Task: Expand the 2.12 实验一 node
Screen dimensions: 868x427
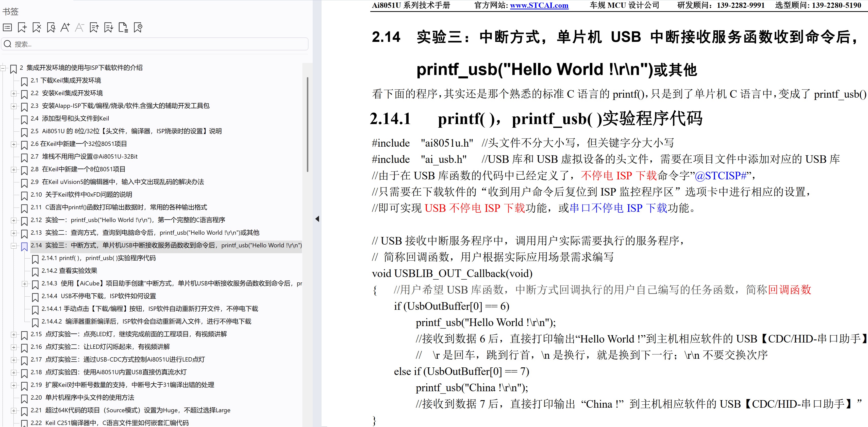Action: pyautogui.click(x=14, y=220)
